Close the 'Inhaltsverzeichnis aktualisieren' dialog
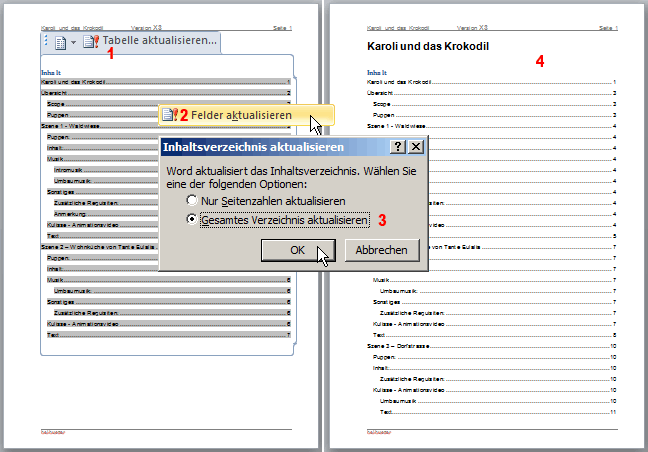 (416, 147)
